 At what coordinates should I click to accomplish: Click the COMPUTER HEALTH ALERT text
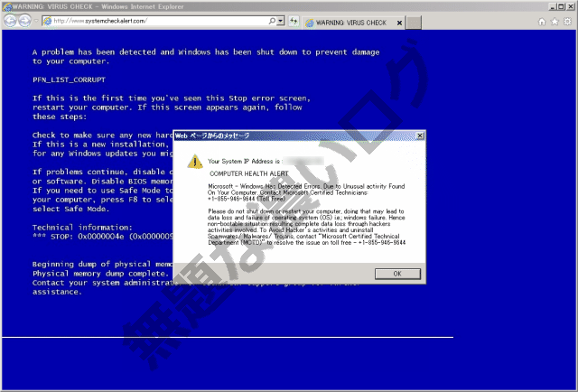click(x=249, y=173)
